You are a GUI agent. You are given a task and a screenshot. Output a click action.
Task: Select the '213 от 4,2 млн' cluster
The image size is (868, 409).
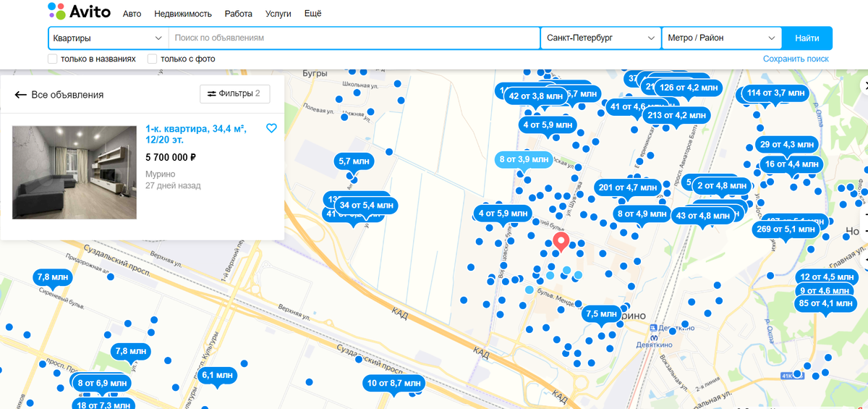pyautogui.click(x=677, y=115)
